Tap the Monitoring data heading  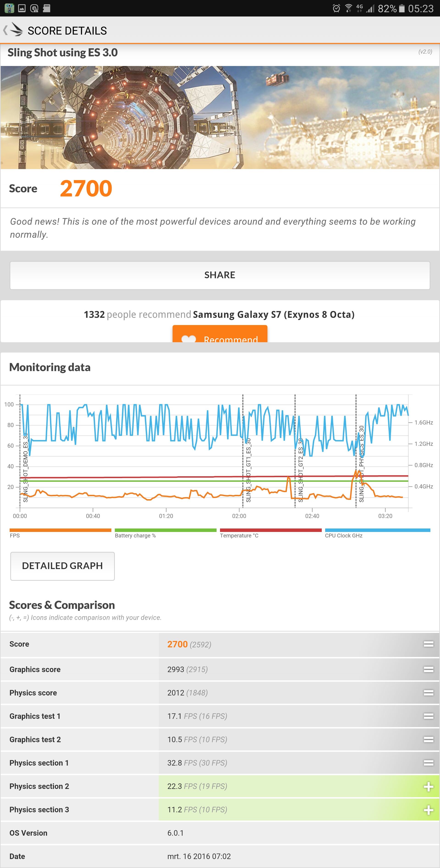50,367
